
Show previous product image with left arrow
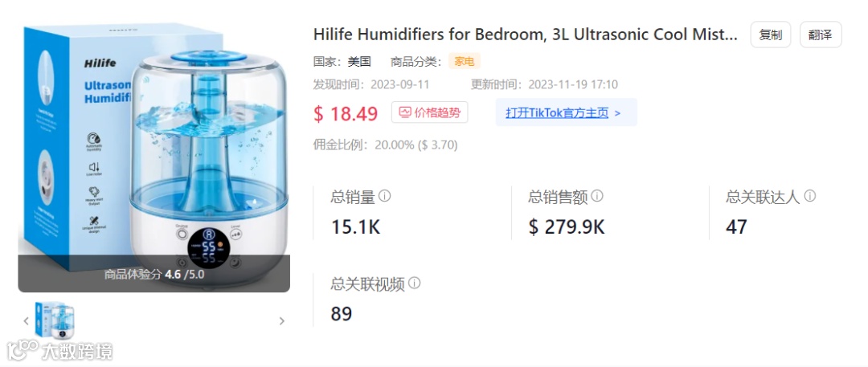point(26,320)
